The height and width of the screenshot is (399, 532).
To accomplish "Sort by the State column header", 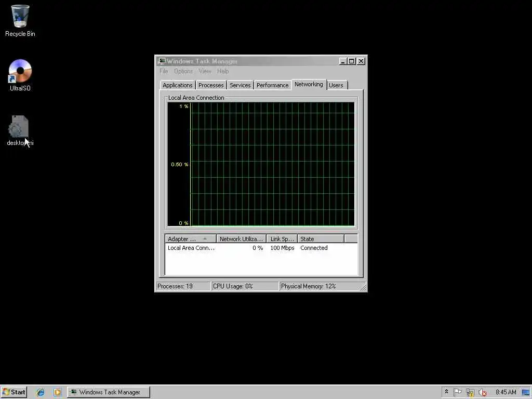I will click(x=321, y=239).
